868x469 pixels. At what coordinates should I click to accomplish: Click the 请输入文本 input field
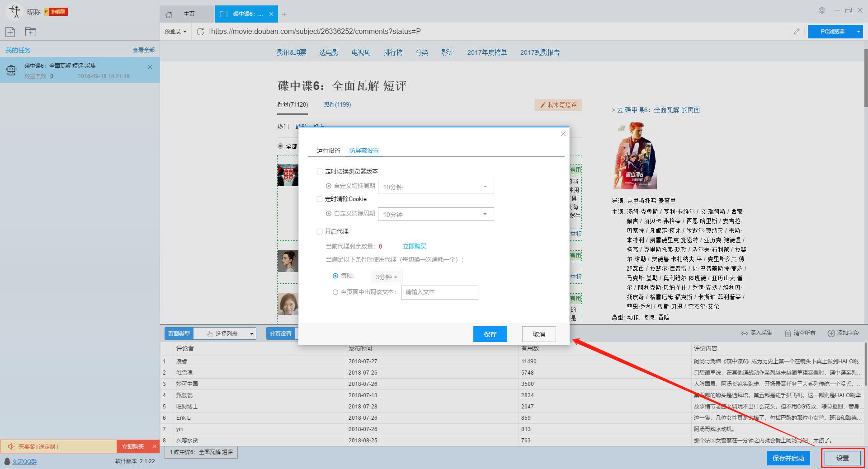coord(439,292)
